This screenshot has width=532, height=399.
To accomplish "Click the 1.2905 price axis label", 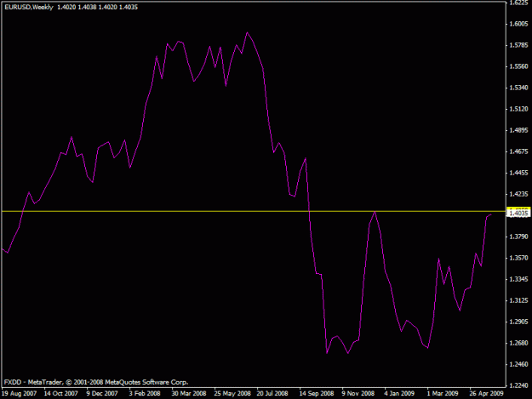I will click(518, 322).
